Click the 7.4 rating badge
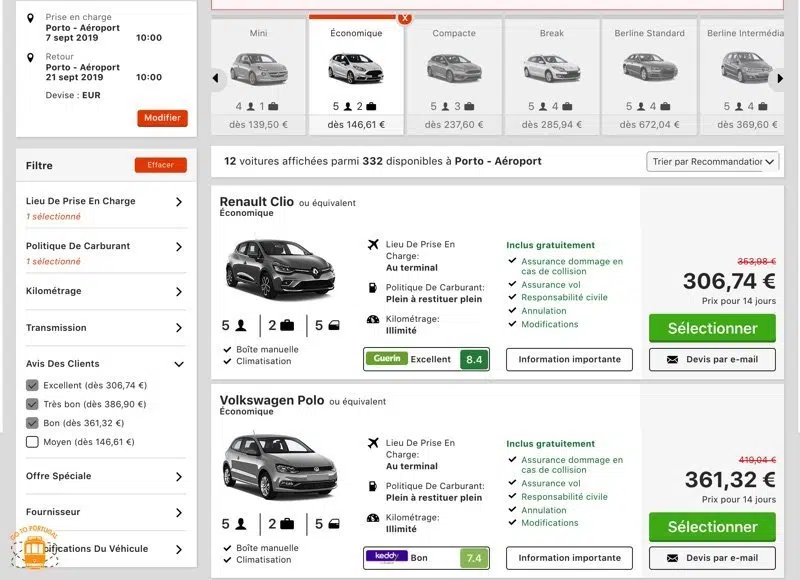Screen dimensions: 800x580 coord(474,558)
